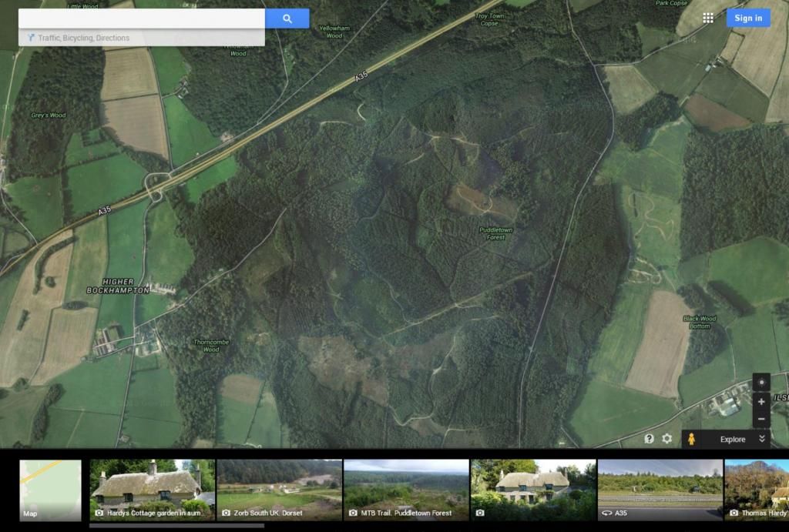Switch to Map view thumbnail

click(50, 490)
